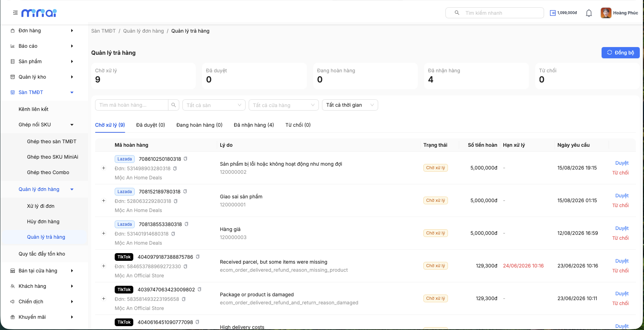The image size is (644, 330).
Task: Open the wallet balance 1,099,000đ
Action: pyautogui.click(x=563, y=13)
